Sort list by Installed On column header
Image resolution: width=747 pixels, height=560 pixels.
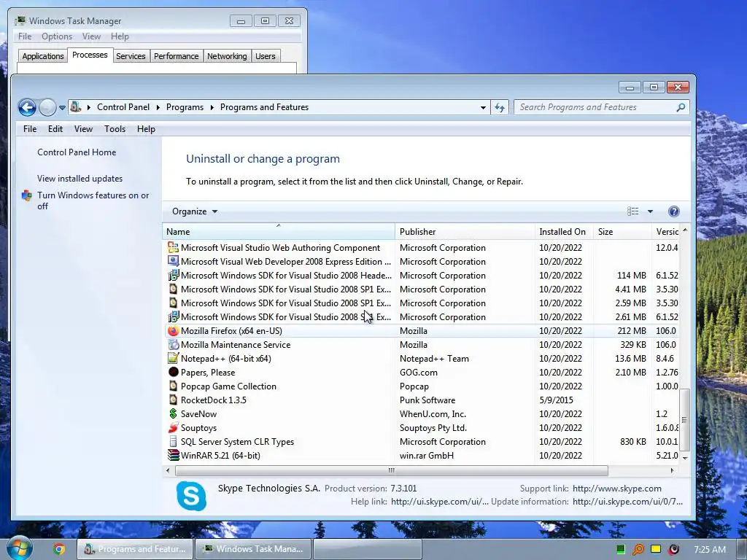click(564, 232)
